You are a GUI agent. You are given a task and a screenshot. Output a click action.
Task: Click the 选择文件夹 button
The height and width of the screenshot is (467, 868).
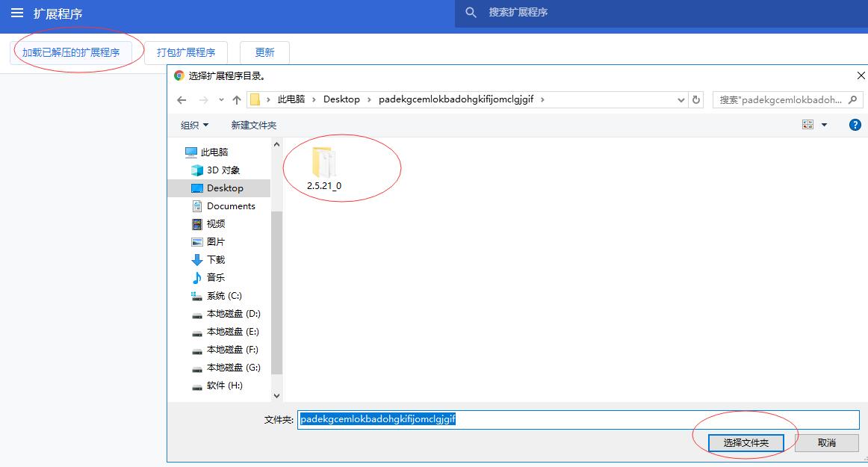[745, 443]
